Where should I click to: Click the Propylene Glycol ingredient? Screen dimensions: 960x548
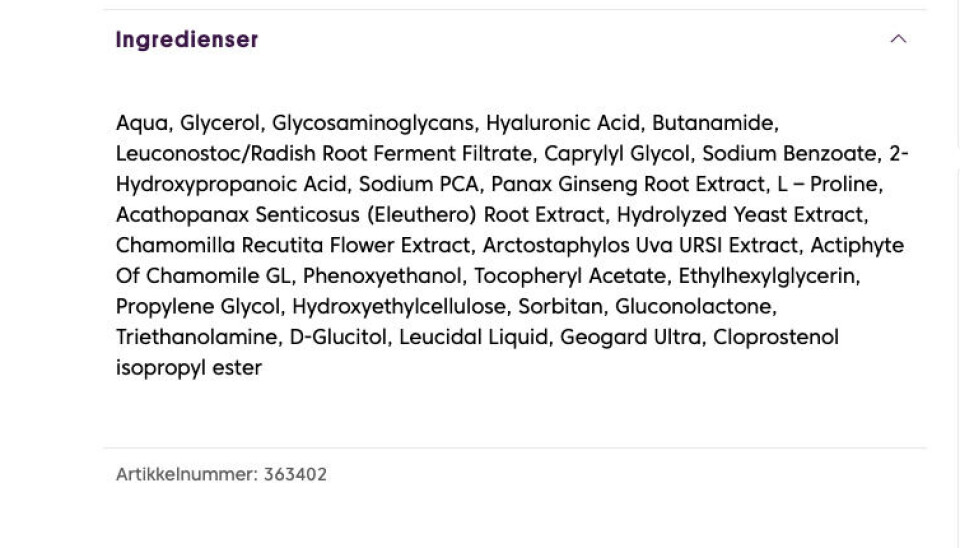point(198,306)
